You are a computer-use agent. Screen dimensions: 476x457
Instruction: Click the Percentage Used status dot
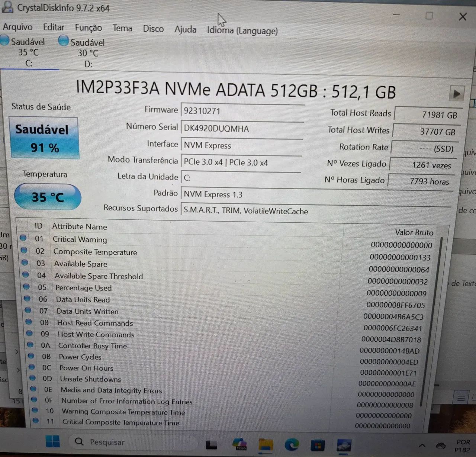pos(26,286)
